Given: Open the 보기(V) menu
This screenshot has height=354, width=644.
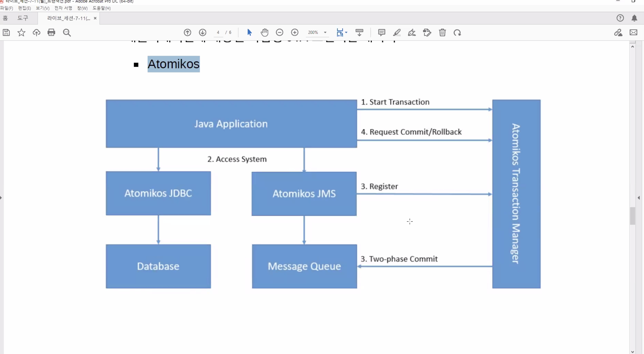Looking at the screenshot, I should pos(43,8).
